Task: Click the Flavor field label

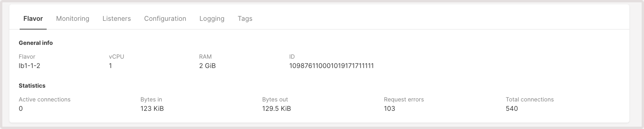Action: click(x=27, y=57)
